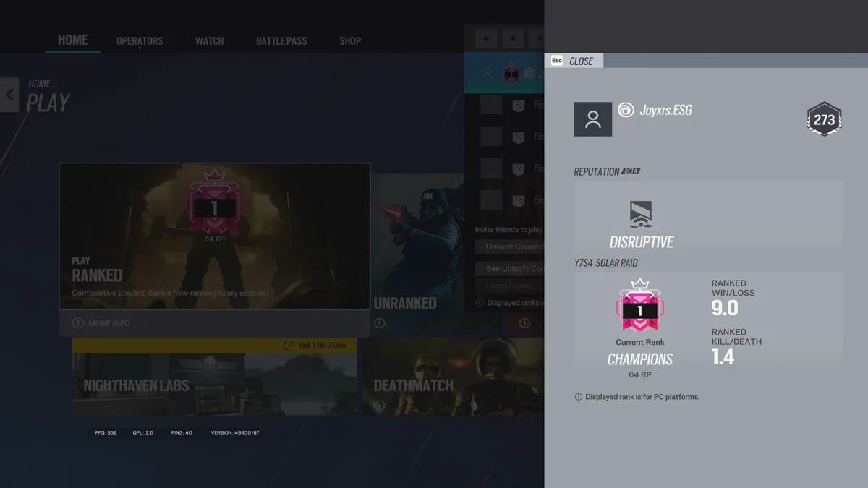Click the info icon under DEATHMATCH
This screenshot has height=488, width=868.
[x=380, y=407]
